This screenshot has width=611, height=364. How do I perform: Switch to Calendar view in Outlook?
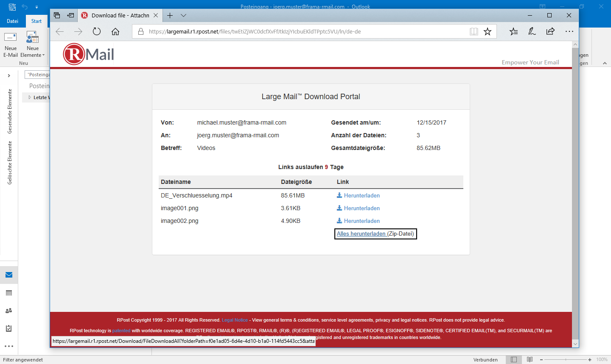(9, 293)
